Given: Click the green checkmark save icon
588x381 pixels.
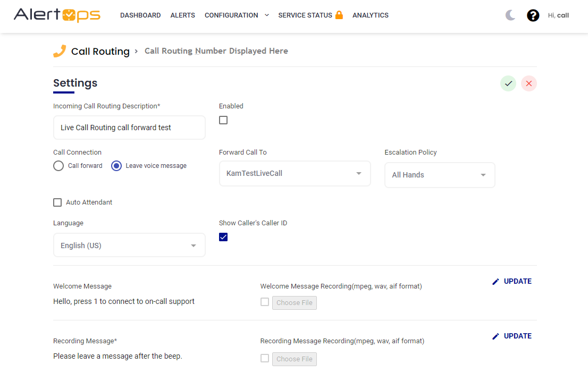Looking at the screenshot, I should [x=508, y=83].
